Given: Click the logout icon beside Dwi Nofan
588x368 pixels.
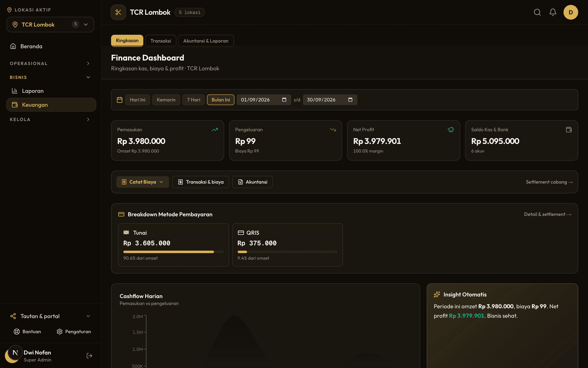Looking at the screenshot, I should [89, 356].
